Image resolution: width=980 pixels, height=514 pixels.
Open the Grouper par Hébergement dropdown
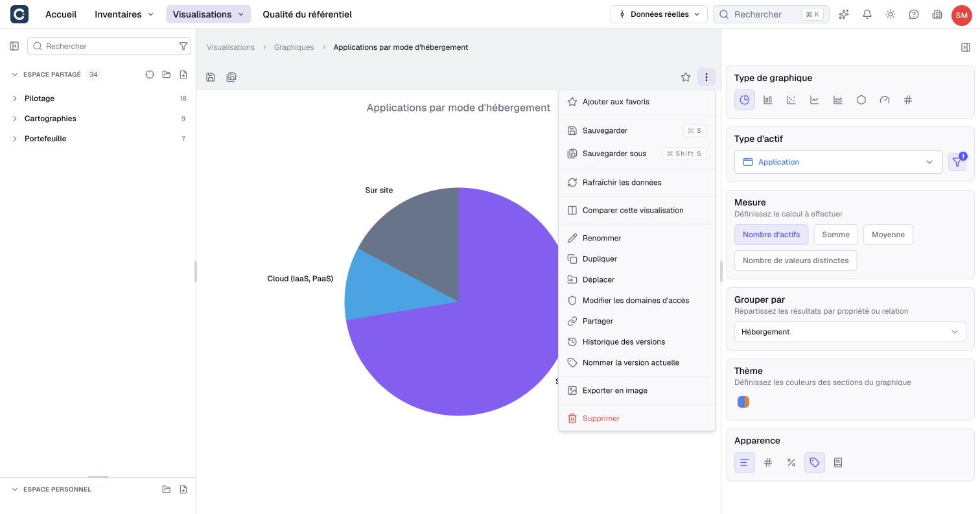coord(850,332)
